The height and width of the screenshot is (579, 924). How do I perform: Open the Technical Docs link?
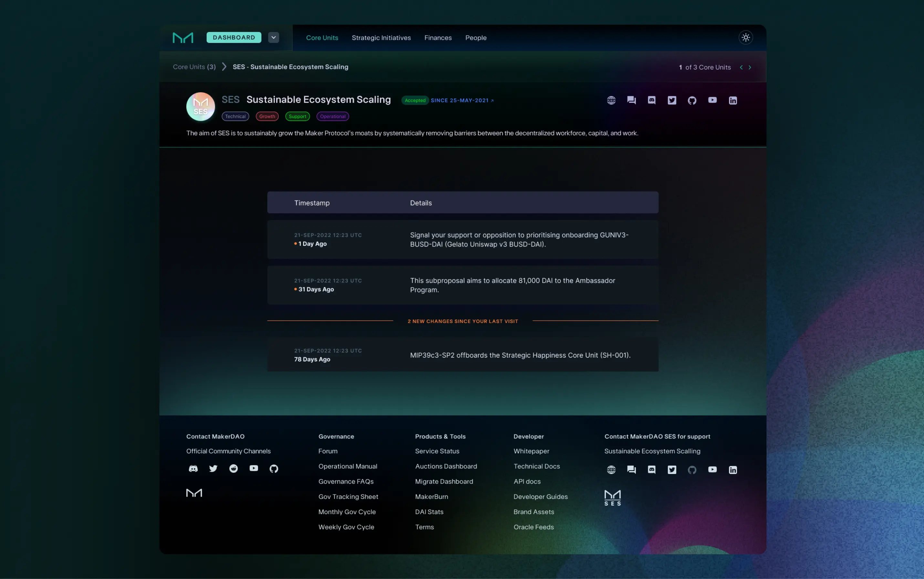[537, 467]
